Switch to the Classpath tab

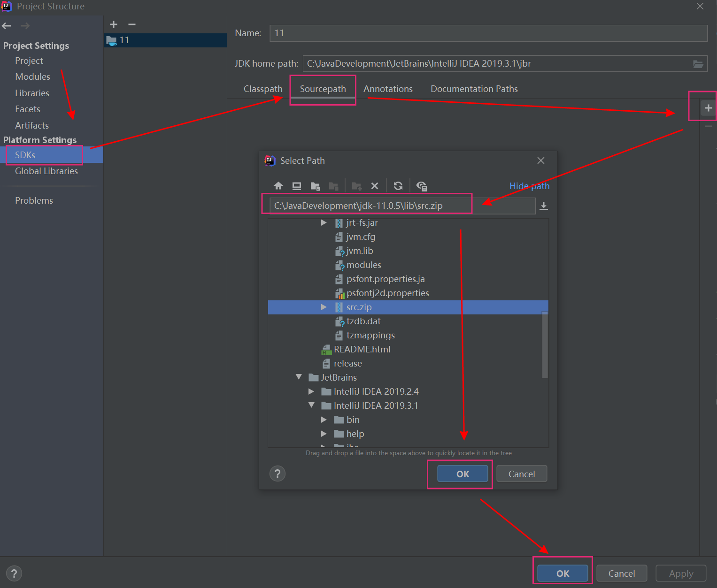click(x=263, y=89)
